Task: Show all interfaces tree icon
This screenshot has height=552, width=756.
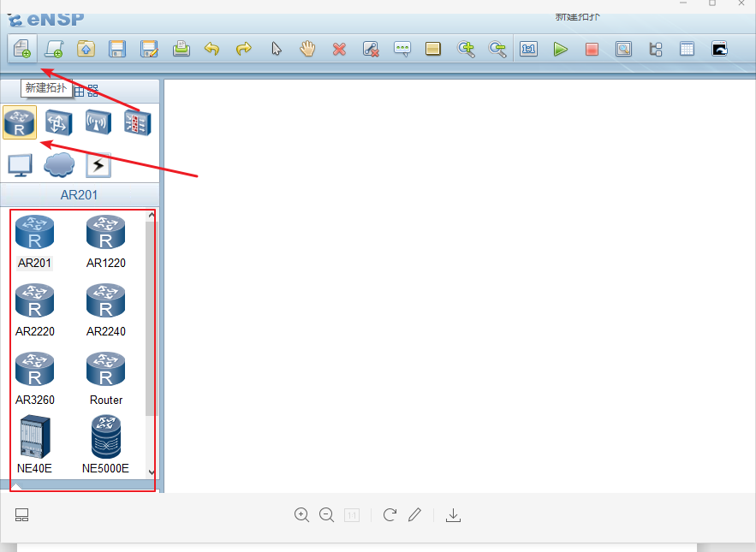Action: pyautogui.click(x=656, y=49)
